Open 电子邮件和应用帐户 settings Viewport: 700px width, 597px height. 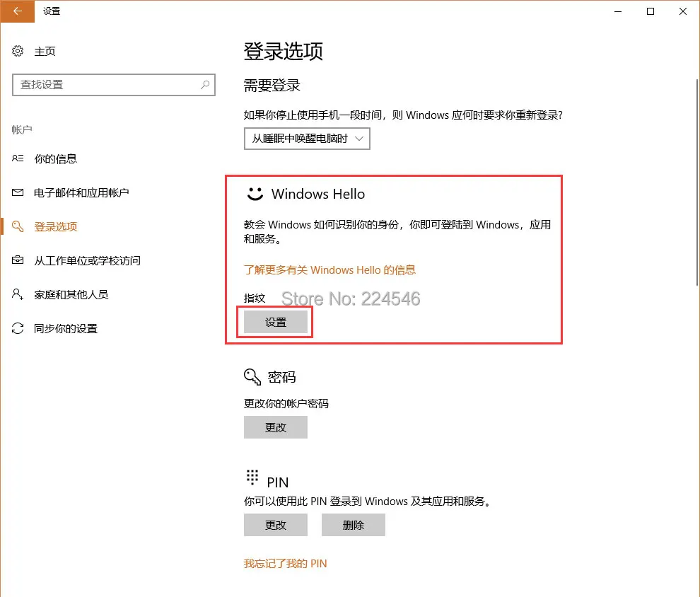click(81, 193)
